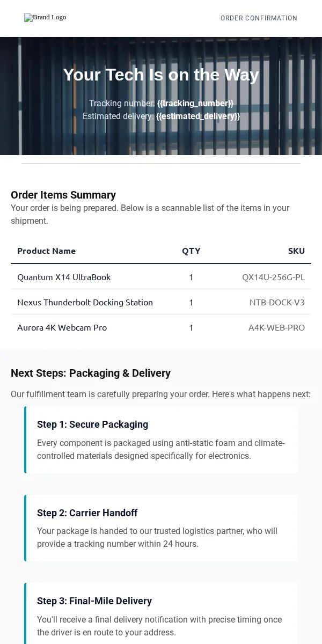Open the Step 2: Carrier Handoff card
The image size is (322, 644).
pos(161,528)
